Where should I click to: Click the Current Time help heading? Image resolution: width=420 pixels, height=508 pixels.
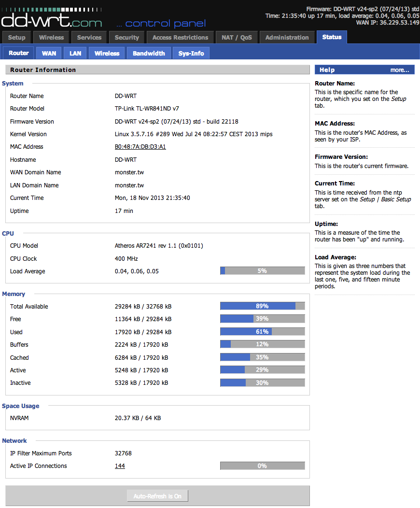point(335,183)
